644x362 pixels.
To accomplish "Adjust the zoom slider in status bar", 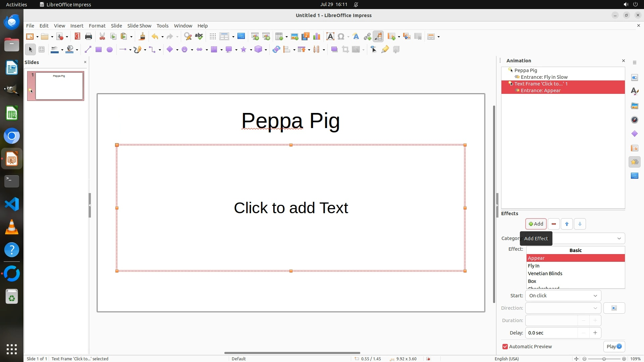I will (x=604, y=359).
